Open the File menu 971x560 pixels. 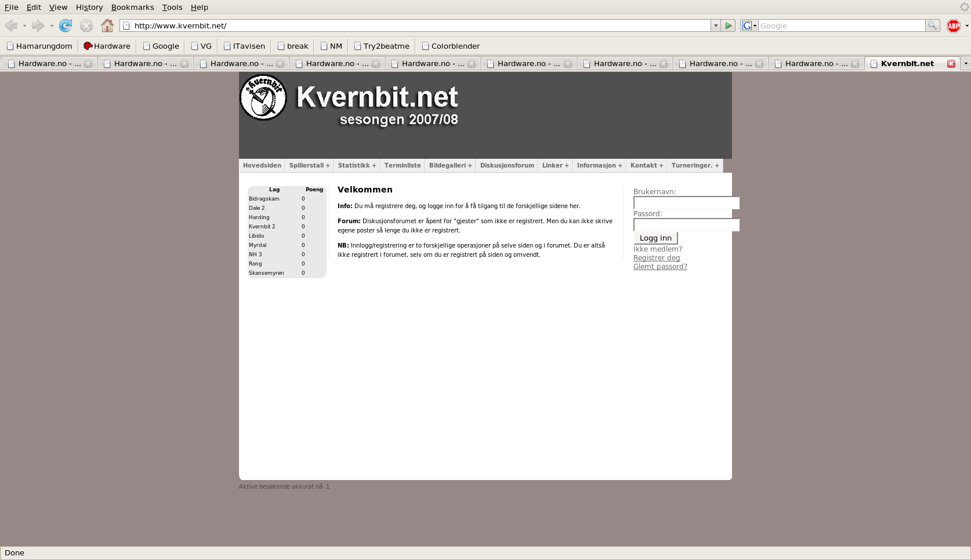point(12,7)
